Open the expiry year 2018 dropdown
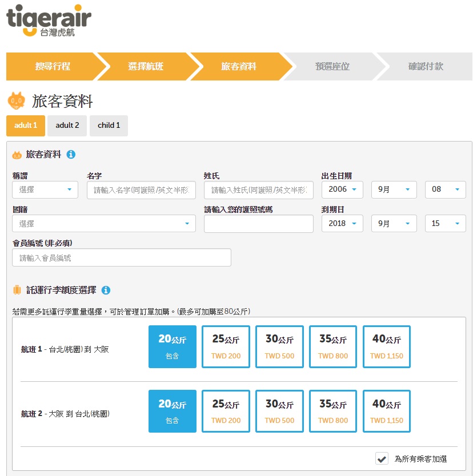This screenshot has width=473, height=476. [x=342, y=224]
